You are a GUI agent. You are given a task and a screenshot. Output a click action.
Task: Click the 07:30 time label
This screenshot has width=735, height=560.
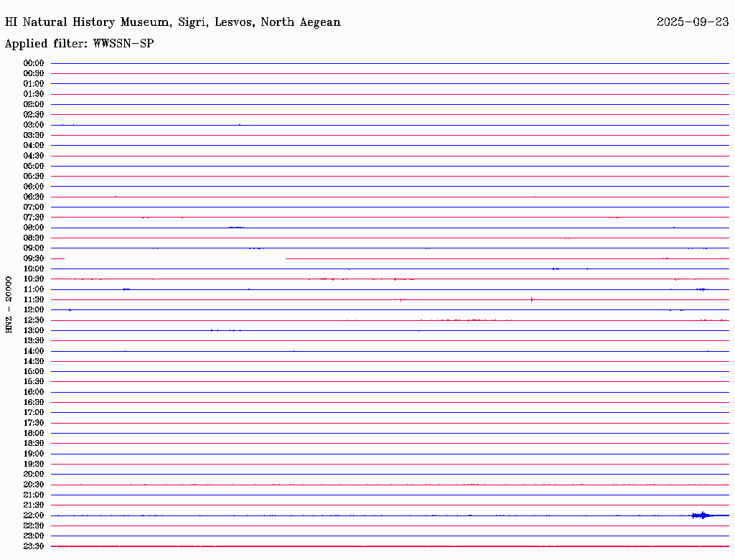point(34,218)
